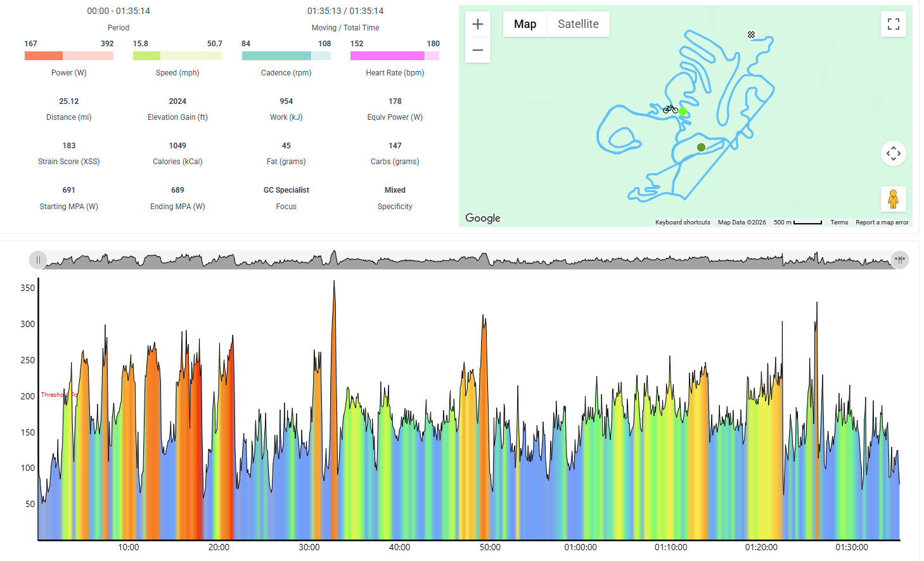Viewport: 924px width, 561px height.
Task: Click the Heart Rate range bar
Action: coord(395,56)
